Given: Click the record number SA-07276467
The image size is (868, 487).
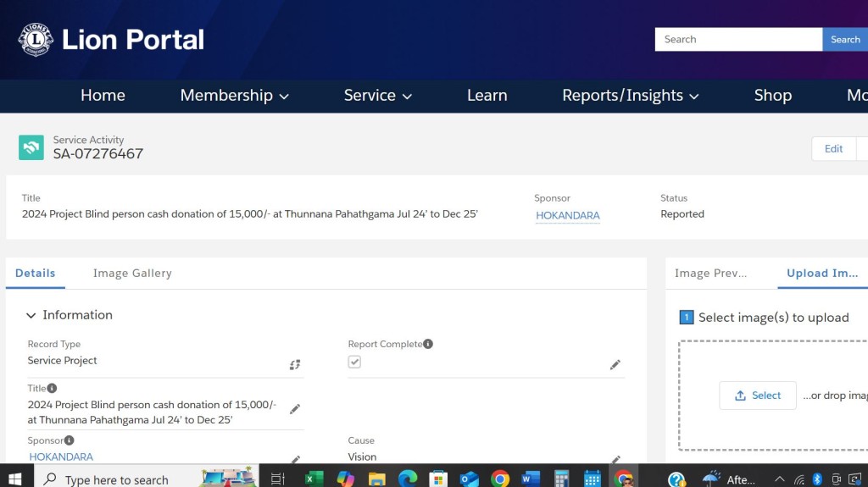Looking at the screenshot, I should 98,154.
